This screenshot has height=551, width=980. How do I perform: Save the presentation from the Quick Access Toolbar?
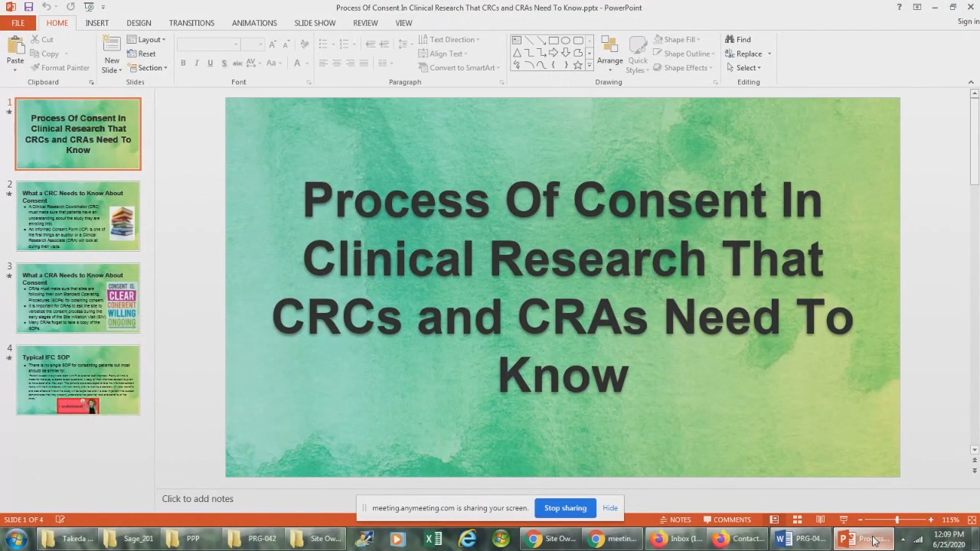[28, 7]
